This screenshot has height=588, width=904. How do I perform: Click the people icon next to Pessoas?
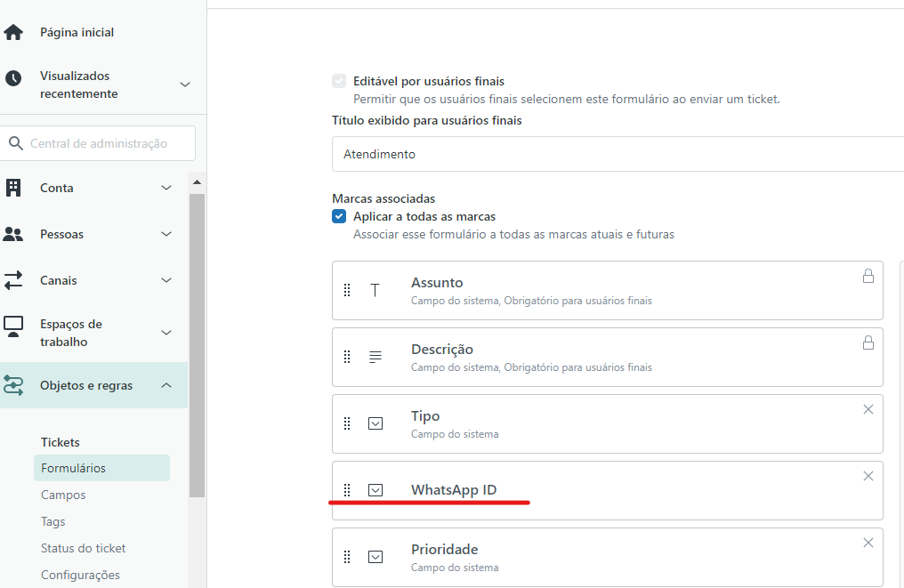(x=13, y=234)
